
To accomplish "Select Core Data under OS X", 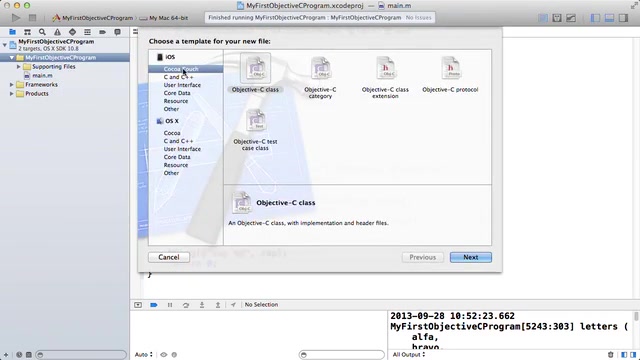I will tap(177, 157).
